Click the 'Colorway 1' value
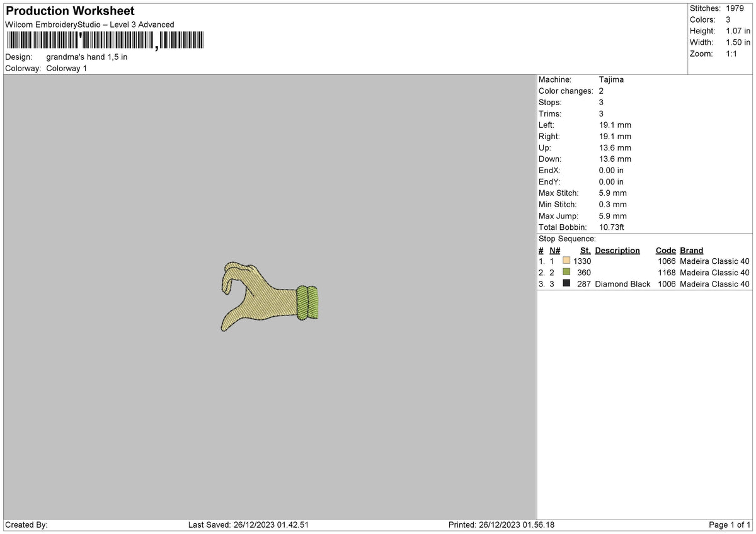 67,68
